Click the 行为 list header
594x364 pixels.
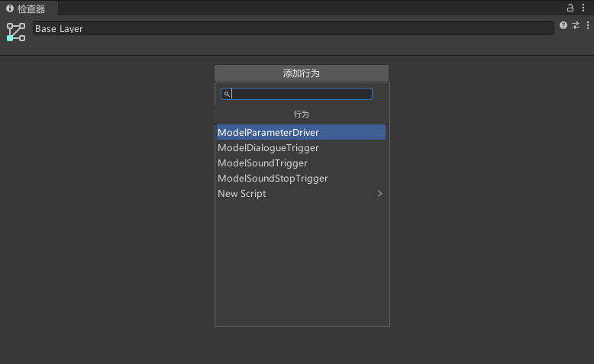point(302,114)
